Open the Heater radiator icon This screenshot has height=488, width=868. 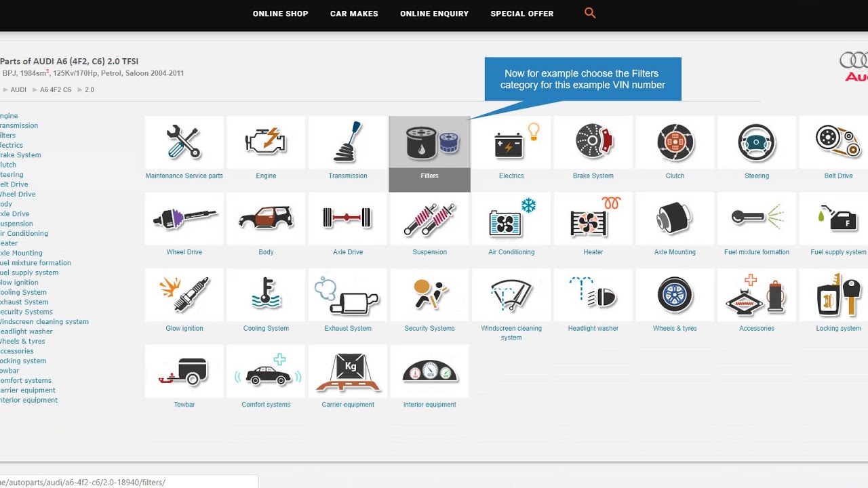(x=593, y=218)
